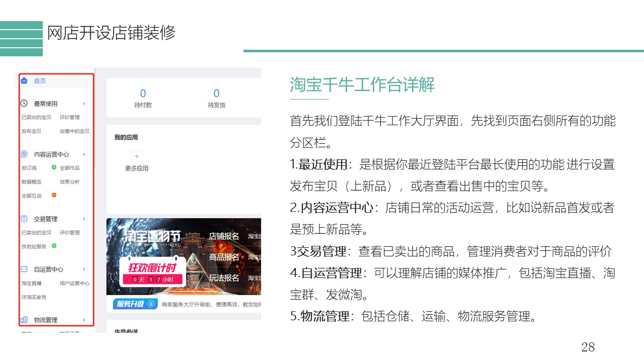Click 店铺报名 on the banner
644x362 pixels.
(x=224, y=236)
